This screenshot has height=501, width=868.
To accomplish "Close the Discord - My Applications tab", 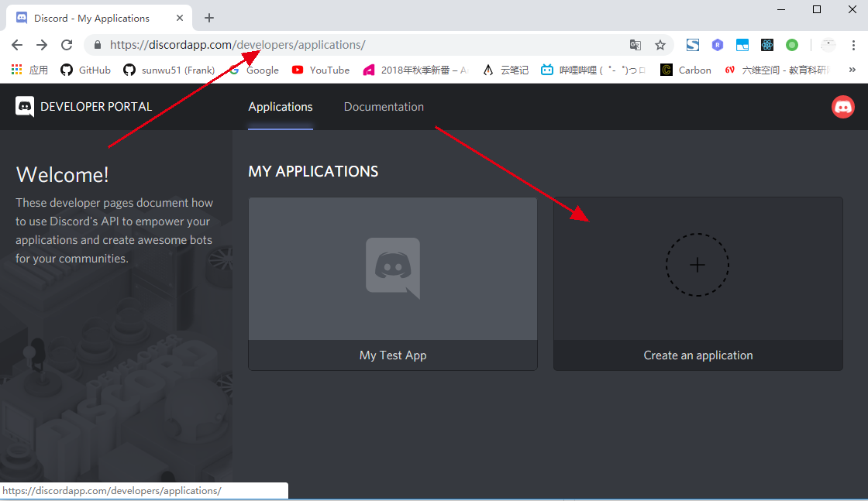I will pos(179,18).
